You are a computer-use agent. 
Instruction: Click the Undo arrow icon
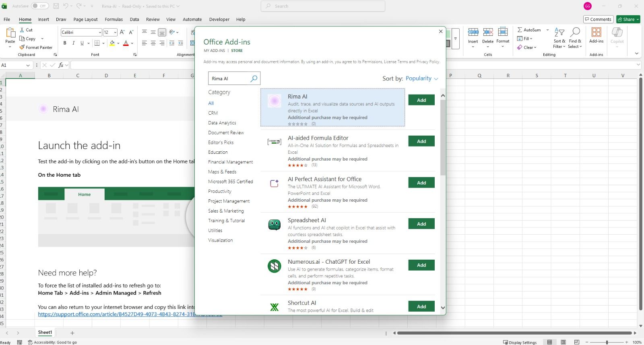pyautogui.click(x=66, y=6)
